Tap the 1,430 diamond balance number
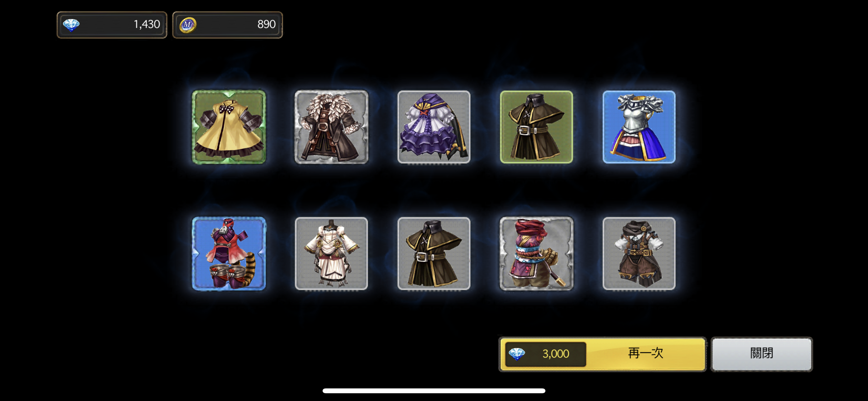This screenshot has height=401, width=868. 147,24
